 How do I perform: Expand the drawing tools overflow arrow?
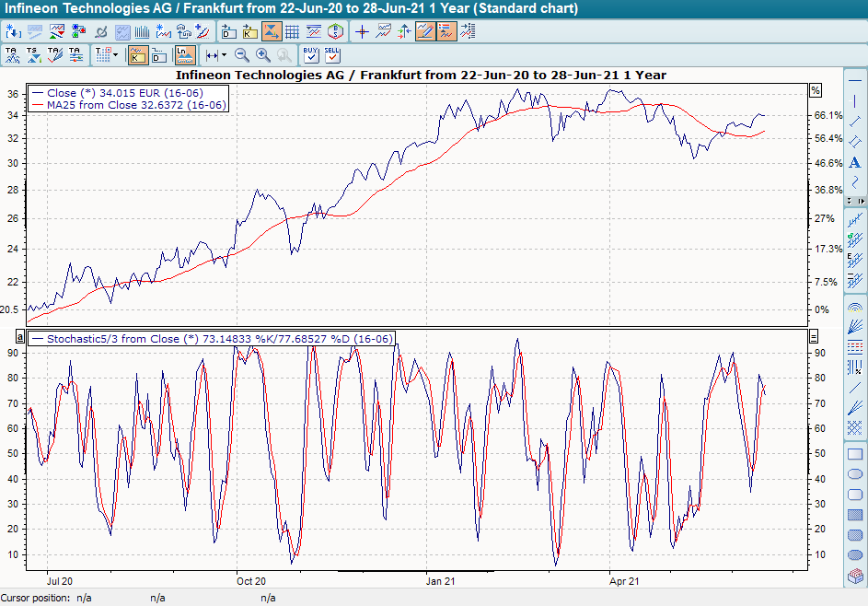[x=862, y=201]
